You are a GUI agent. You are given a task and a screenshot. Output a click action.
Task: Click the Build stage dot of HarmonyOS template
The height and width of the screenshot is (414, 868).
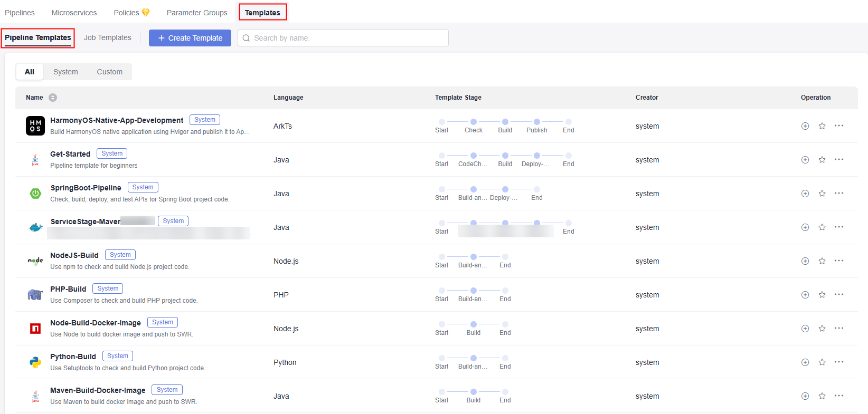click(505, 122)
